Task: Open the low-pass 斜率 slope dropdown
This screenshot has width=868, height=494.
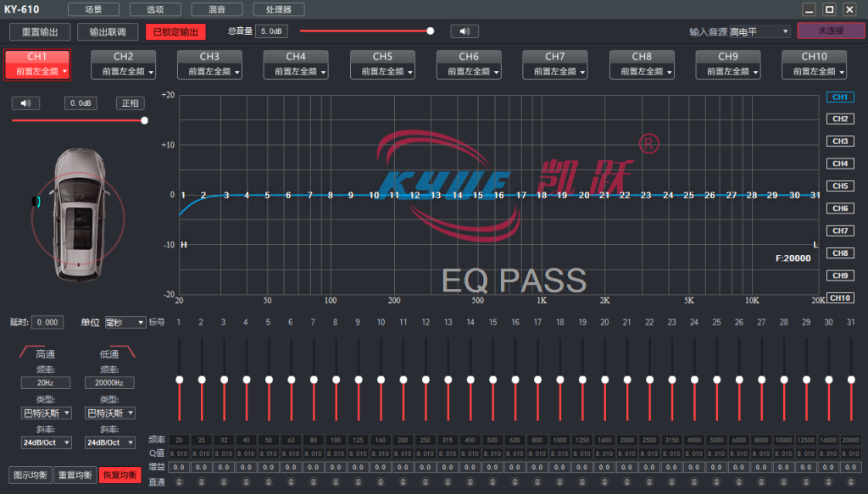Action: (x=109, y=442)
